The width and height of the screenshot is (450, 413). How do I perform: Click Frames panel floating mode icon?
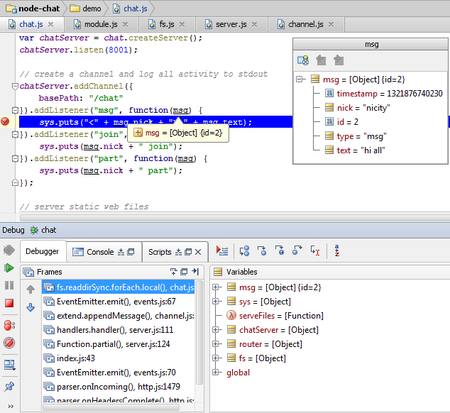tap(184, 272)
